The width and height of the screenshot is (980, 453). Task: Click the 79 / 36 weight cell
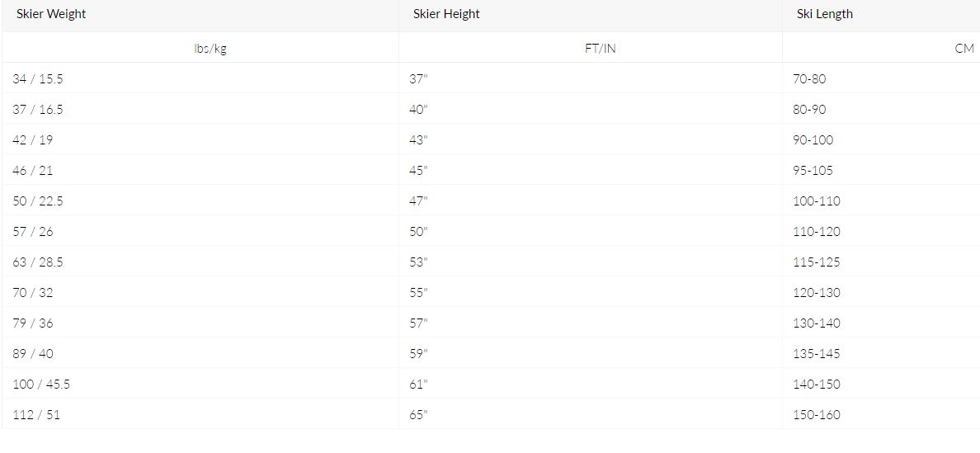(x=33, y=323)
